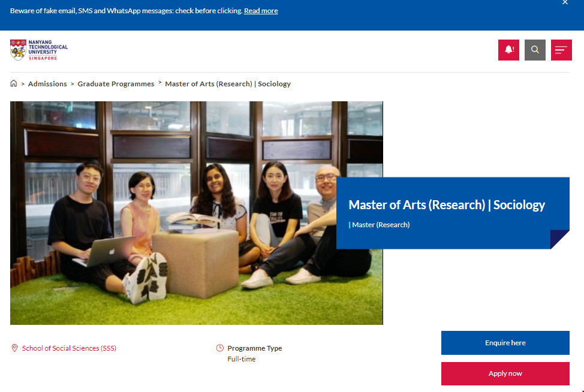Click the 'Apply now' button
The width and height of the screenshot is (584, 392).
click(x=505, y=373)
